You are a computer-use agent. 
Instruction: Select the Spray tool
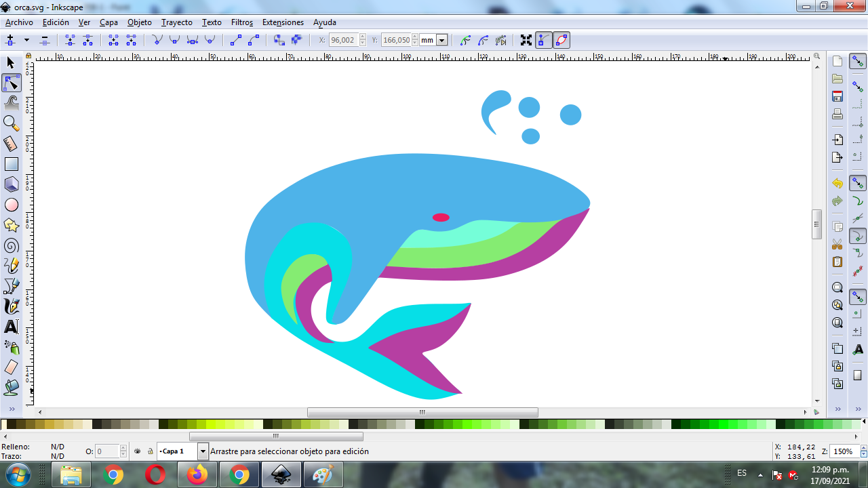[x=11, y=347]
